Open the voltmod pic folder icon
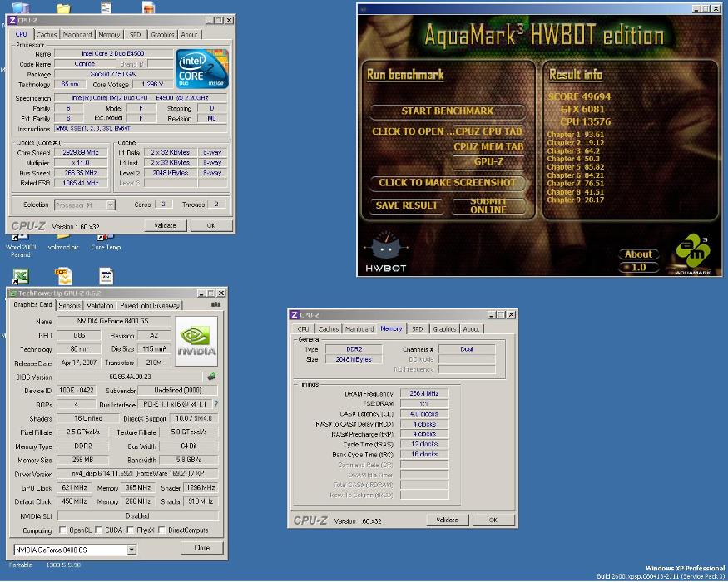 [63, 244]
